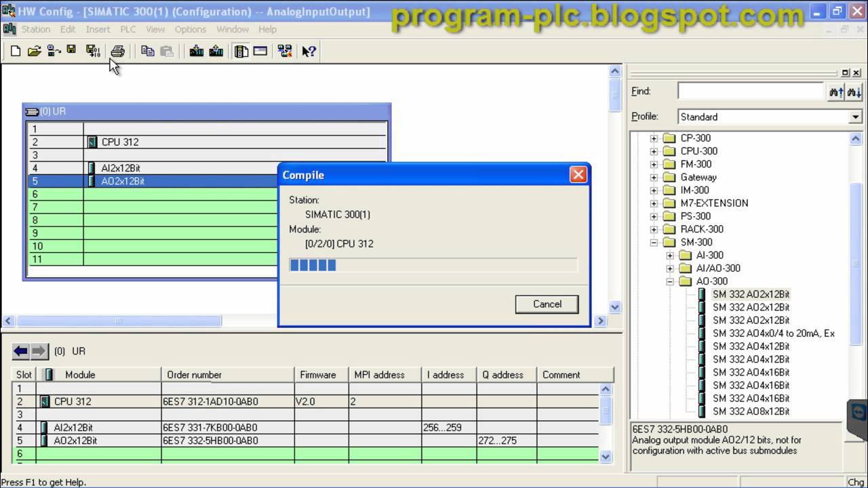Click the rack icon in the (0) UR title
868x488 pixels.
click(32, 111)
